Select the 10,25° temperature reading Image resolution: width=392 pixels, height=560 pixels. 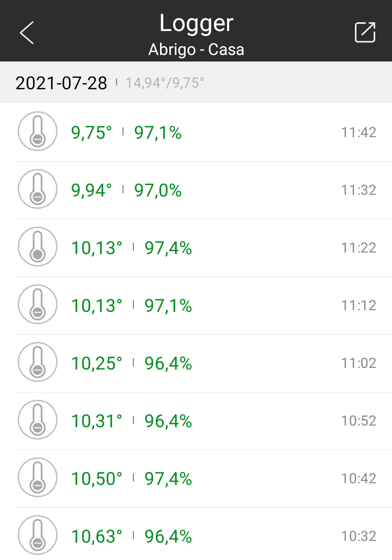pyautogui.click(x=96, y=364)
